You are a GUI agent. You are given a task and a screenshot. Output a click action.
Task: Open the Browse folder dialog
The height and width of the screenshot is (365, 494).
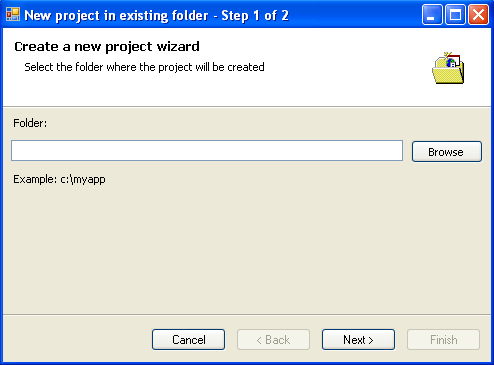coord(447,152)
